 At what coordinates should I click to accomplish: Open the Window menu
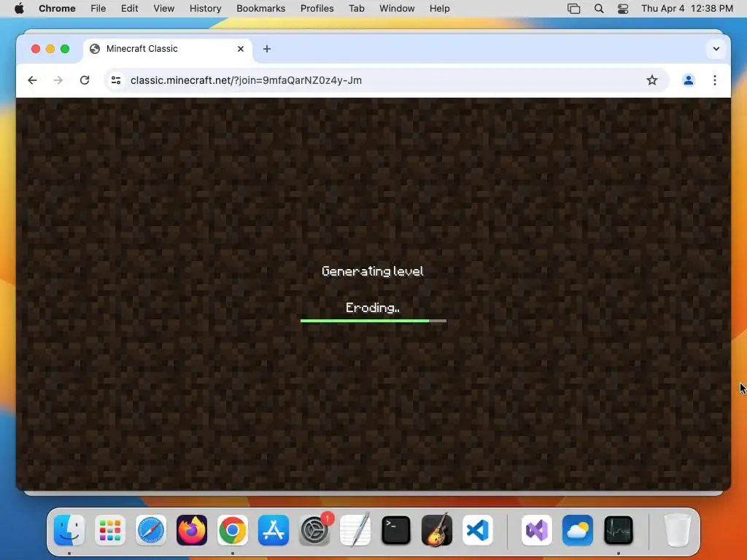(397, 9)
